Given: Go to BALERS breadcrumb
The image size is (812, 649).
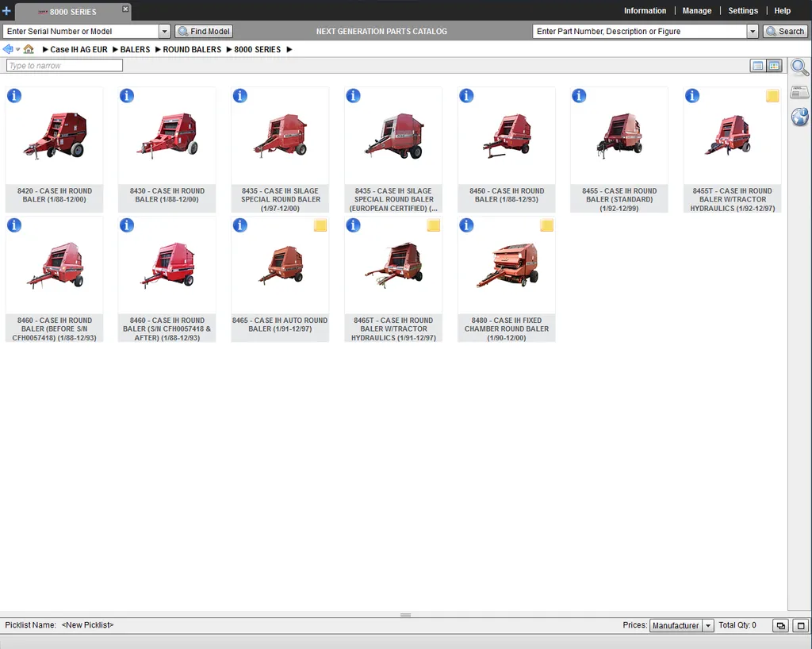Looking at the screenshot, I should point(135,50).
